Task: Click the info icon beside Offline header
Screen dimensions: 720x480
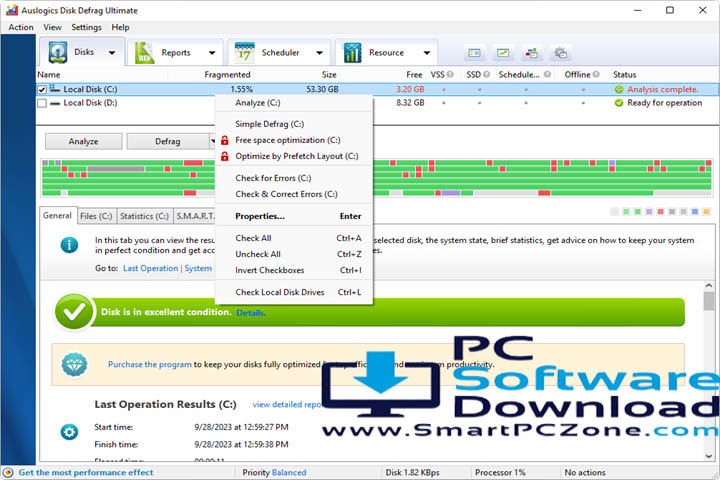Action: point(596,74)
